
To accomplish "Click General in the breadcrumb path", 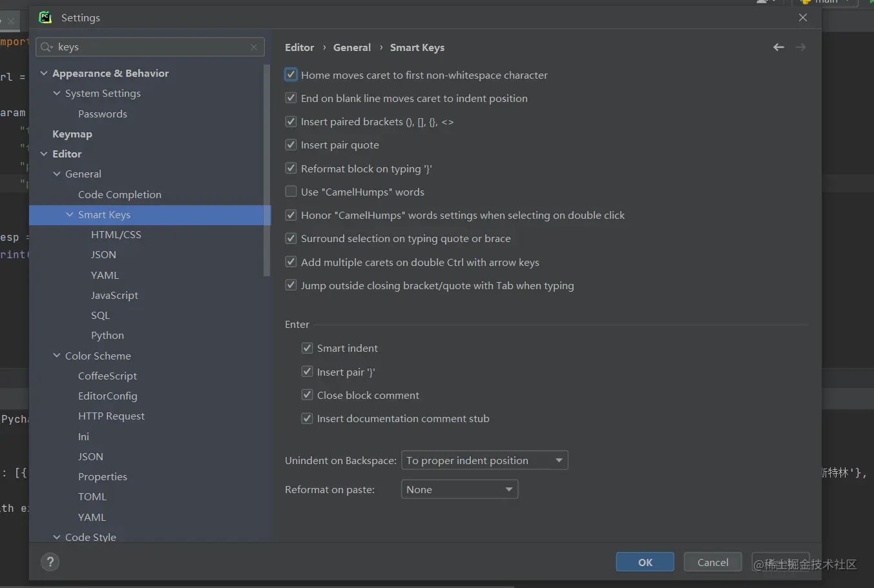I will pyautogui.click(x=352, y=47).
